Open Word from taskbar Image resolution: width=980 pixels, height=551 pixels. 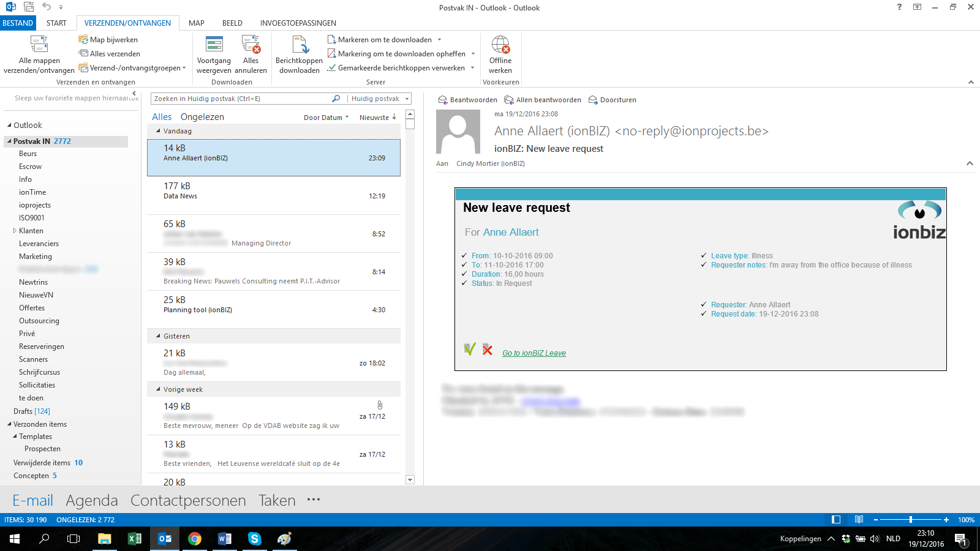[x=225, y=539]
